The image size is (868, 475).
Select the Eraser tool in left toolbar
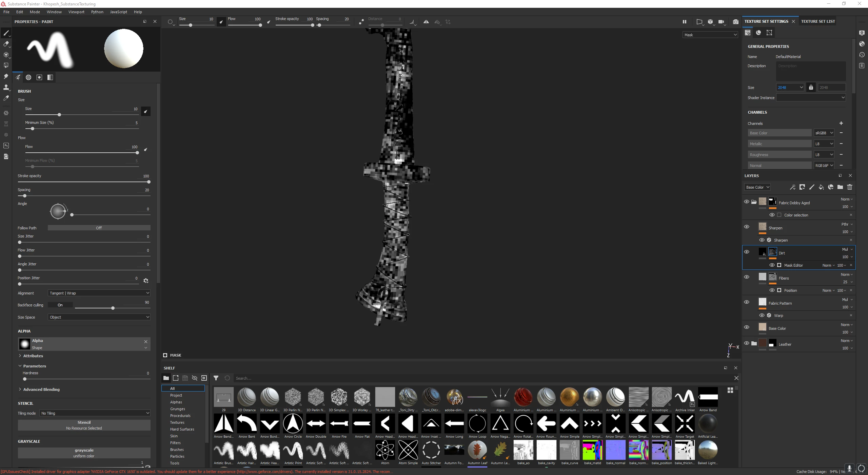[6, 44]
